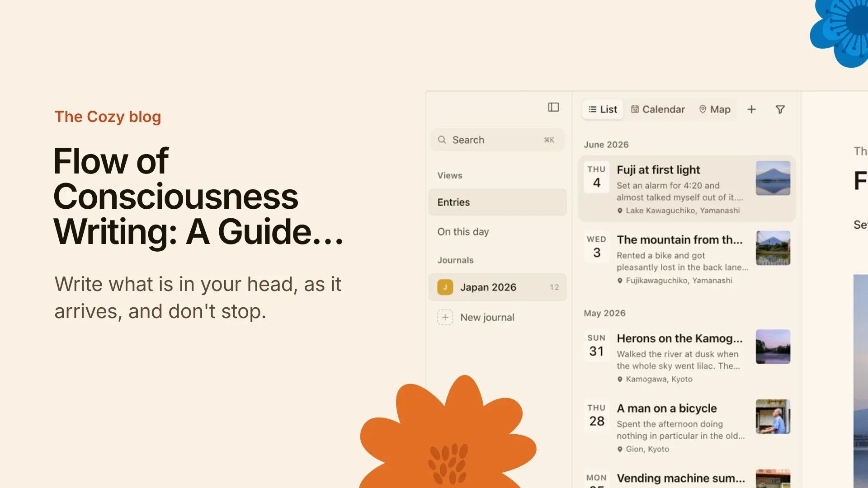Click the location pin beside Gion, Kyoto
The image size is (868, 488).
click(620, 449)
